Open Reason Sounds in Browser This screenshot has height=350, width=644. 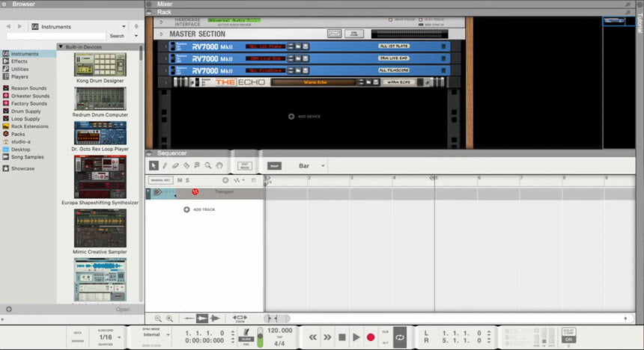click(28, 88)
